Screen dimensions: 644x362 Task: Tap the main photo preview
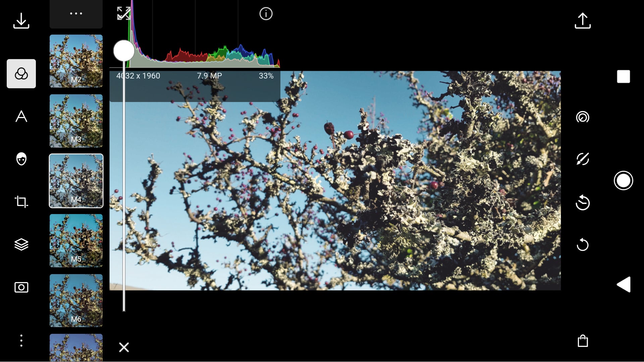click(335, 180)
